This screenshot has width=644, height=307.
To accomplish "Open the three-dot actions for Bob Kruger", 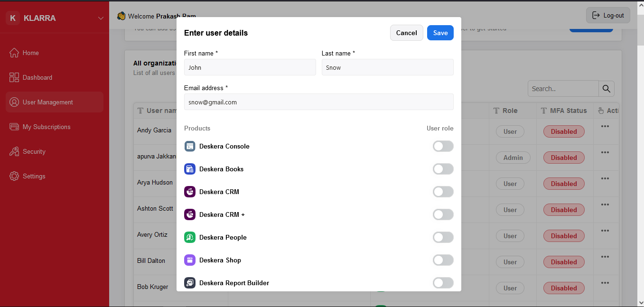I will [605, 283].
